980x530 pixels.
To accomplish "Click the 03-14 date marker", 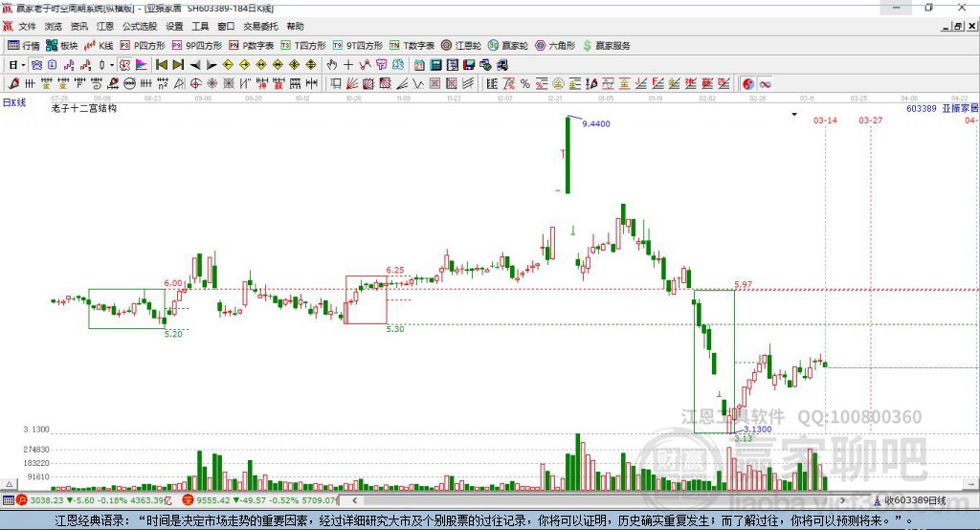I will tap(825, 120).
